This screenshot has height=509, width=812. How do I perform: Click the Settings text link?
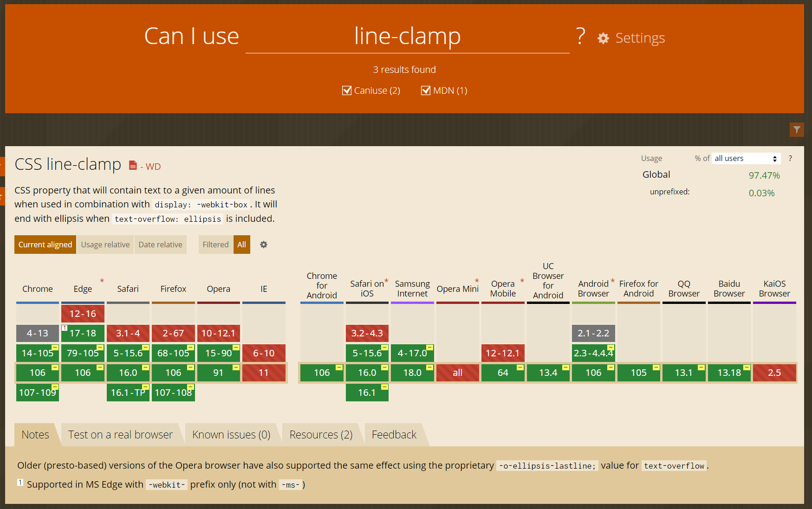point(640,38)
